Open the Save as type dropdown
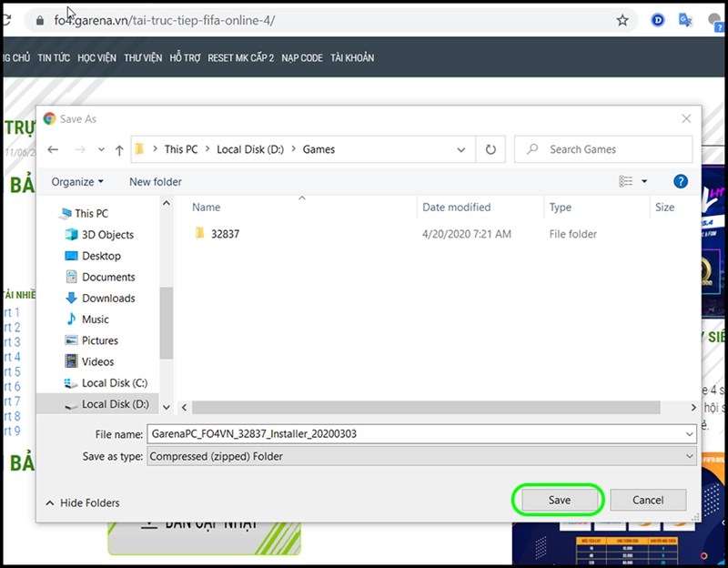The width and height of the screenshot is (728, 568). click(x=421, y=457)
